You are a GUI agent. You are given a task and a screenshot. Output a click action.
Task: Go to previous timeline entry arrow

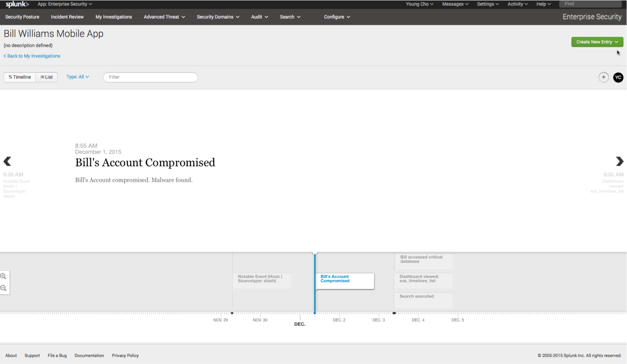7,161
